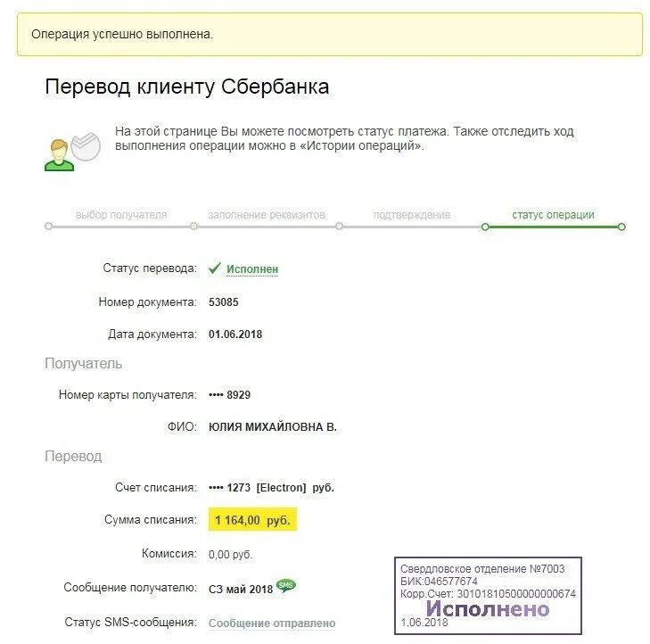Open the Сообщение отправлено link
Screen dimensions: 650x644
point(272,623)
